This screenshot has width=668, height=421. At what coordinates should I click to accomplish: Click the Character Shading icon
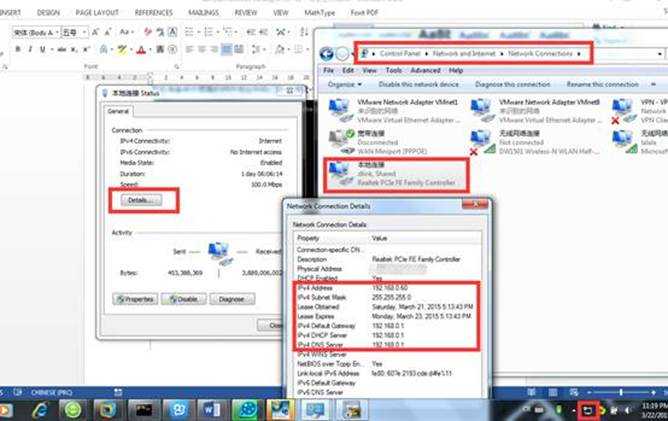coord(160,50)
